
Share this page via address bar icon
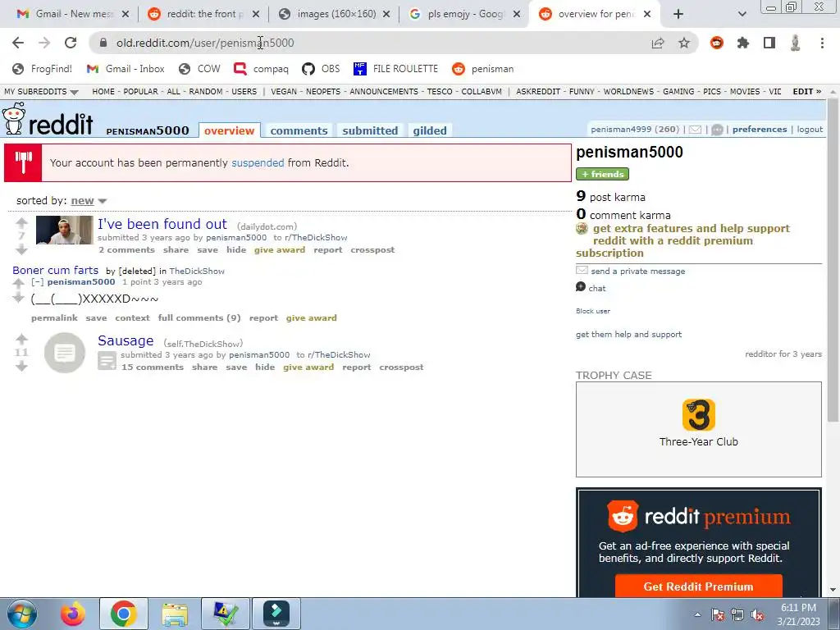[658, 43]
